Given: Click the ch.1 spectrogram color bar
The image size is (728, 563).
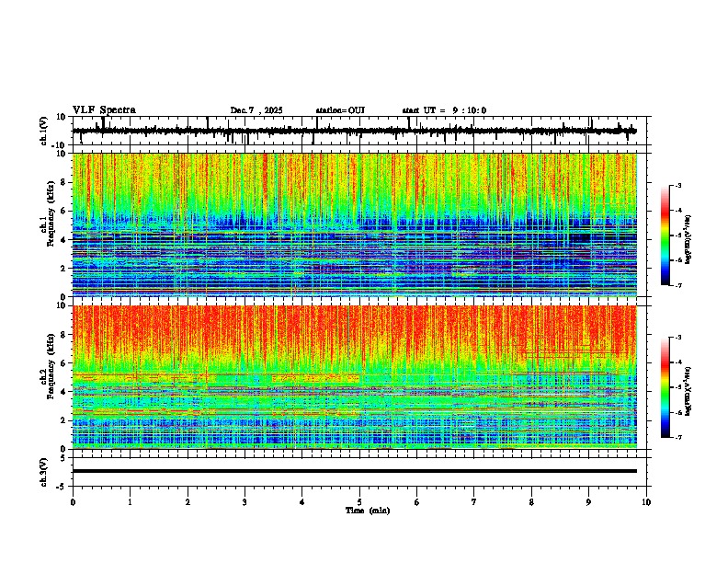Looking at the screenshot, I should [x=665, y=236].
